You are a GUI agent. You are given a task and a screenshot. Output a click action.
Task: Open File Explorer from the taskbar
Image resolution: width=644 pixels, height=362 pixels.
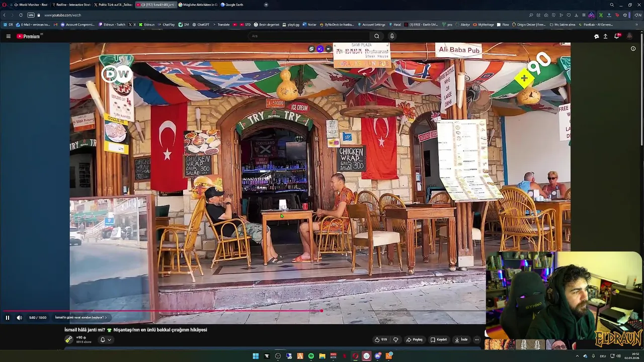(x=322, y=356)
